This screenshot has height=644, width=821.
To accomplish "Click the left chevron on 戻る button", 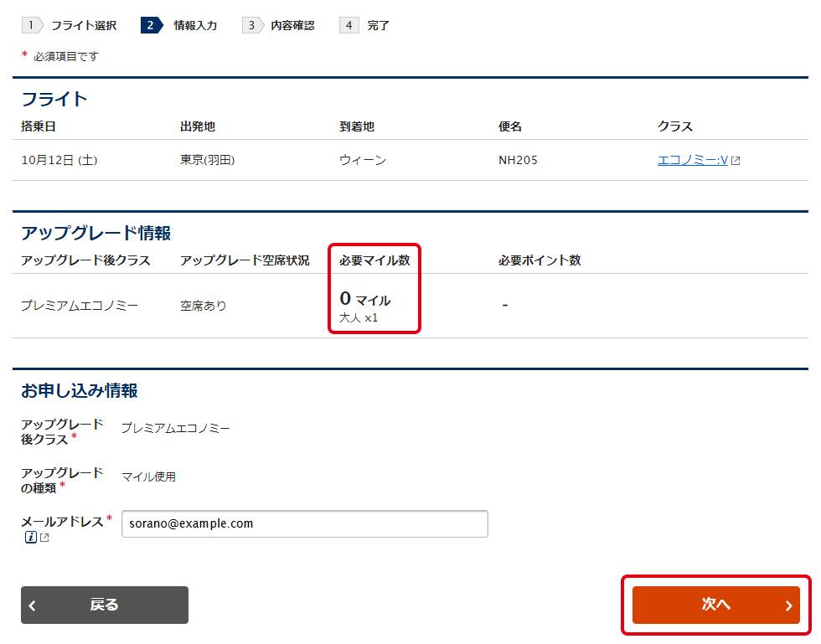I will tap(33, 605).
